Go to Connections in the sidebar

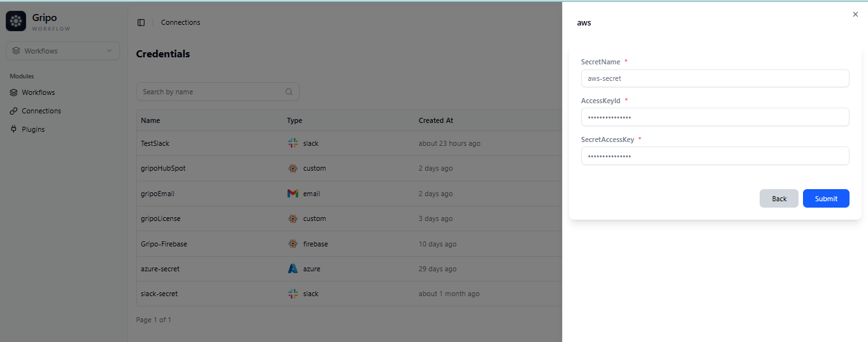[41, 111]
